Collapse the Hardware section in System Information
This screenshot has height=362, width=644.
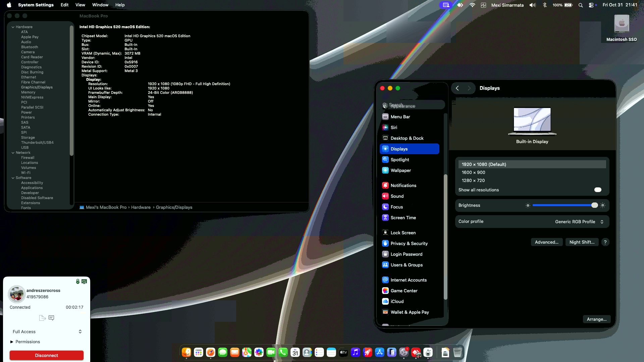(x=13, y=27)
